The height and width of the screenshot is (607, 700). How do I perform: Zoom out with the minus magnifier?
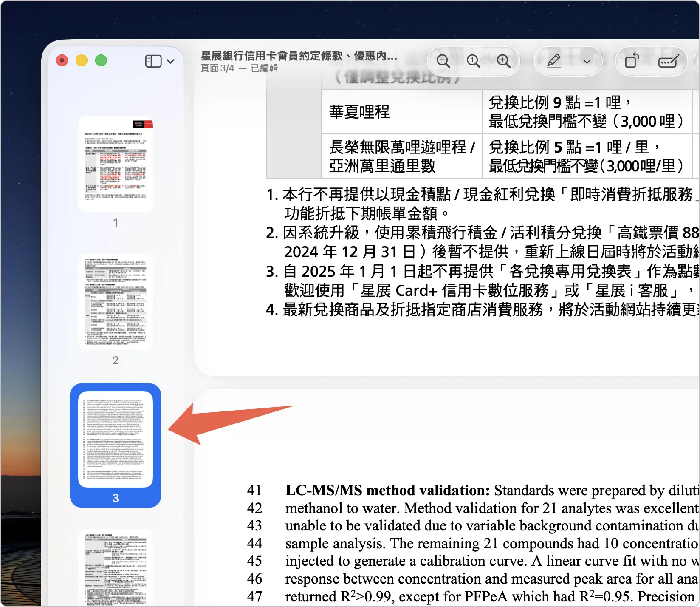[443, 61]
